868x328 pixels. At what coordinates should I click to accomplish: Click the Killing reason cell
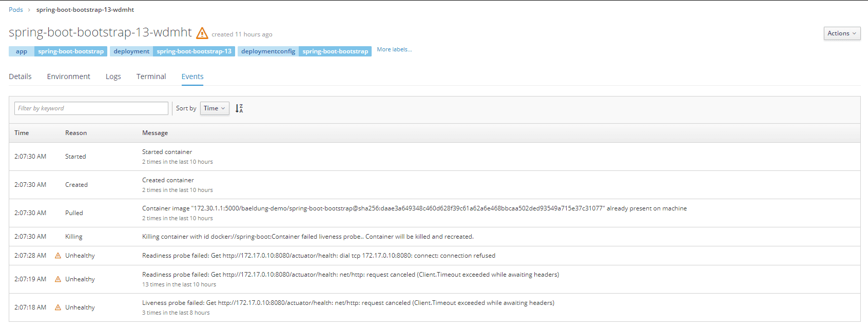(x=74, y=237)
